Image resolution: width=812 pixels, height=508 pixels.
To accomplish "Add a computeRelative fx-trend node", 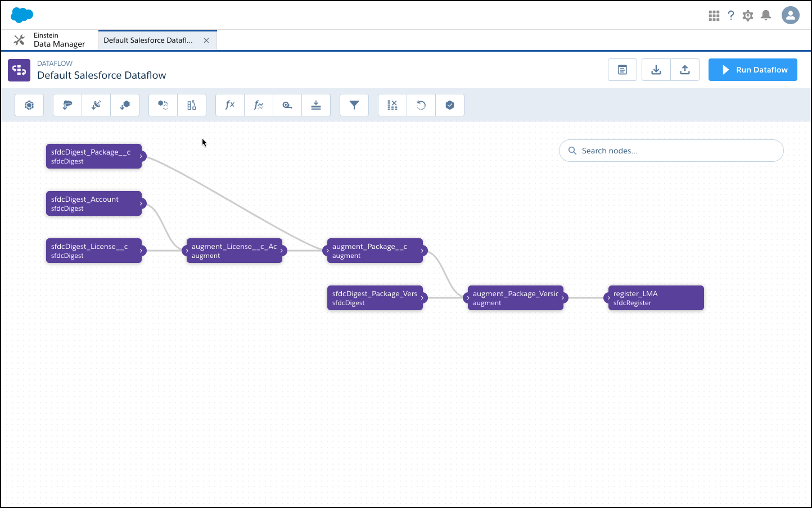I will click(259, 105).
